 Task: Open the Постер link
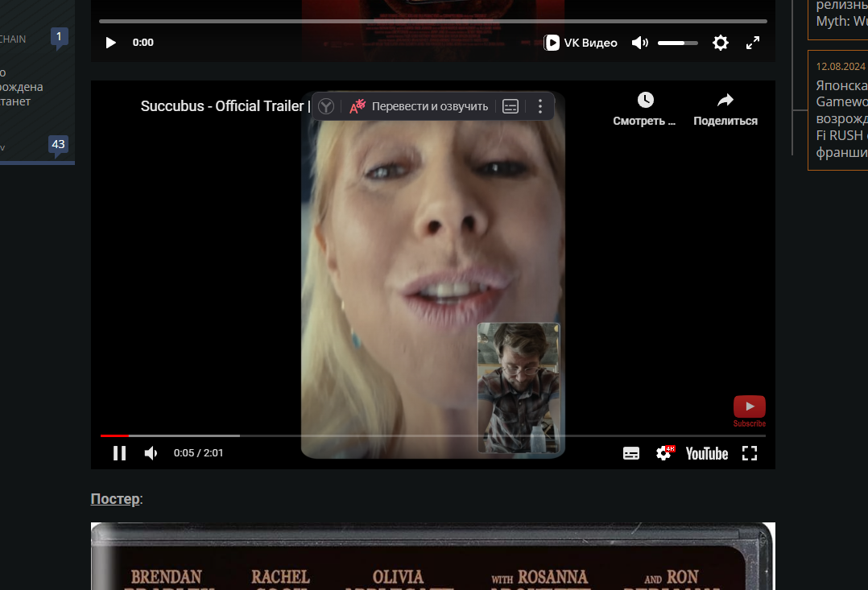pos(115,499)
